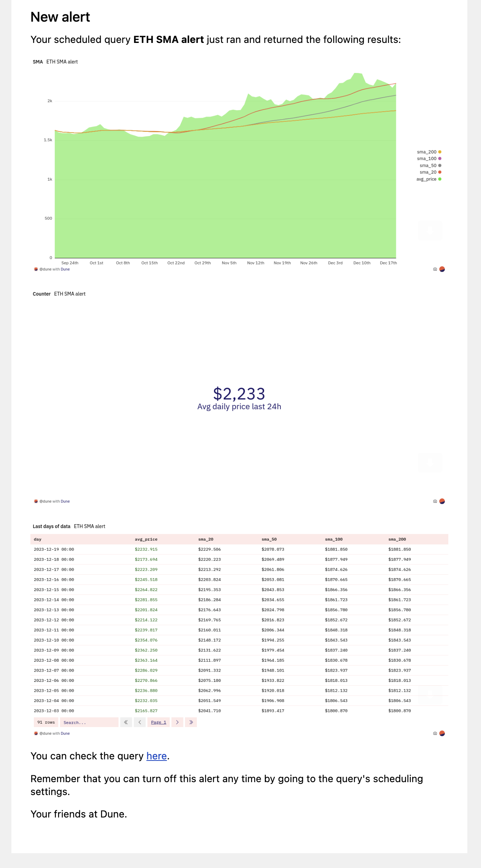481x868 pixels.
Task: Toggle the sma_50 legend series
Action: 430,166
